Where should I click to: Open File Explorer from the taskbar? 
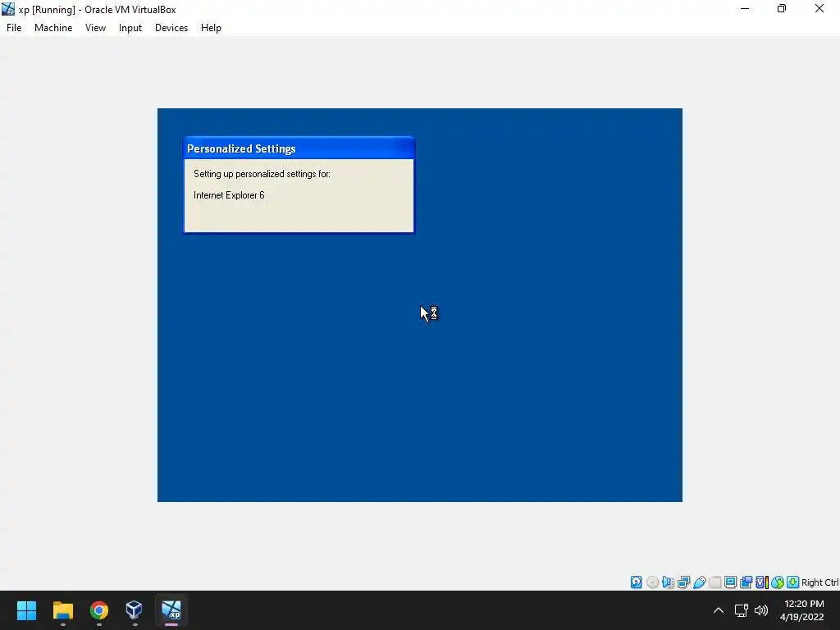click(x=62, y=610)
